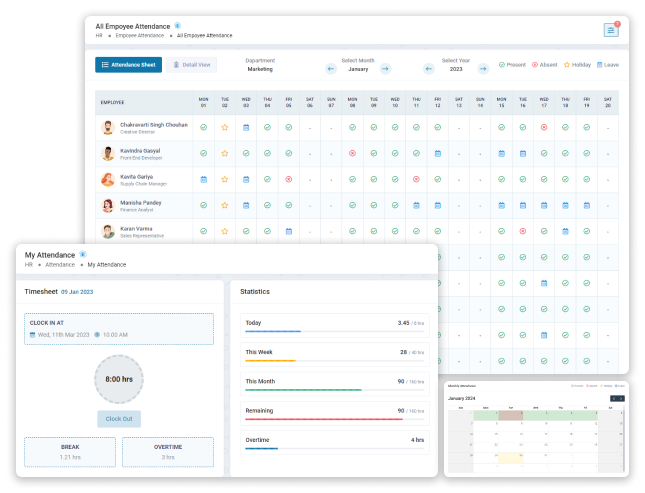This screenshot has height=493, width=645.
Task: Click info icon next to My Attendance title
Action: (x=83, y=255)
